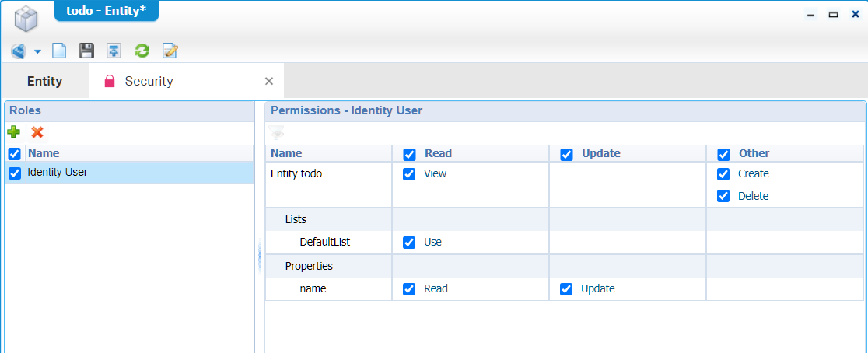Toggle the Use checkbox for DefaultList
Viewport: 868px width, 353px height.
(x=409, y=243)
